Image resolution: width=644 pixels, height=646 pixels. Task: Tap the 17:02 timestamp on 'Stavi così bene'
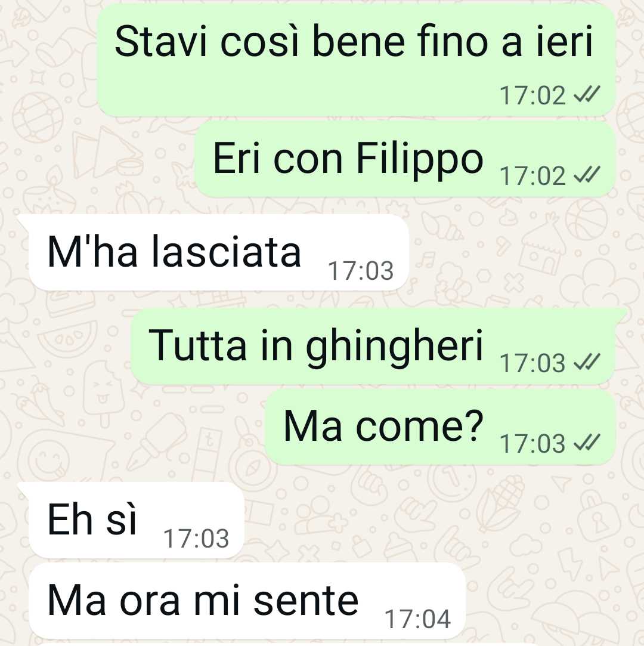click(533, 95)
